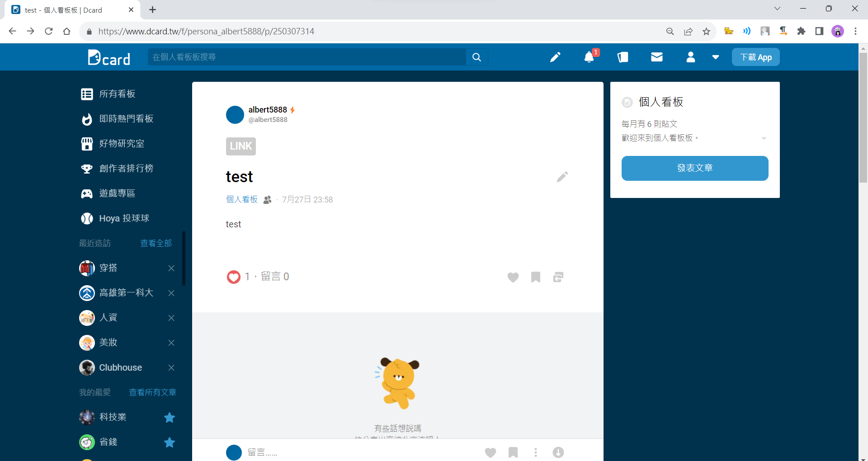Open the tab search dropdown arrow
The height and width of the screenshot is (461, 868).
777,9
